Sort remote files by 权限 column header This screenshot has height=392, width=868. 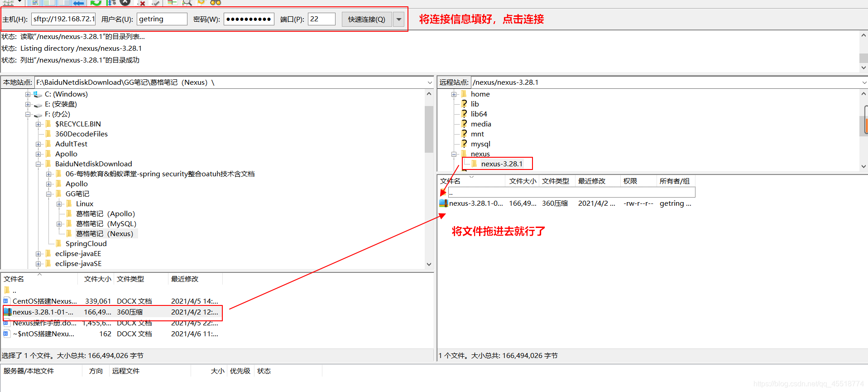638,181
